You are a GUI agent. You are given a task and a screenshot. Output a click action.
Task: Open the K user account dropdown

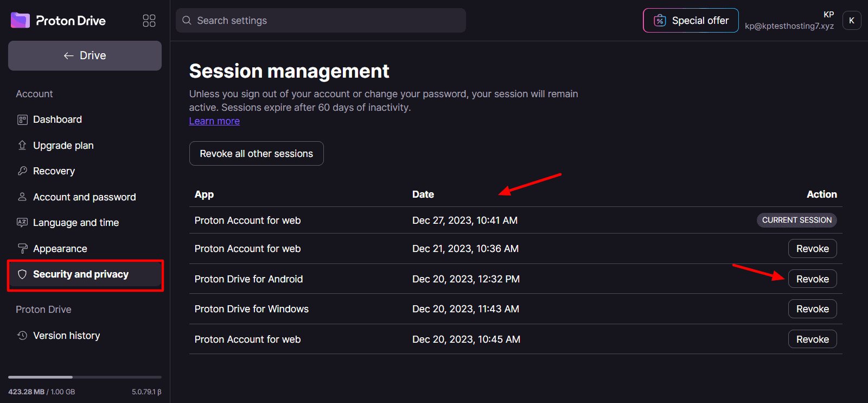(x=851, y=21)
